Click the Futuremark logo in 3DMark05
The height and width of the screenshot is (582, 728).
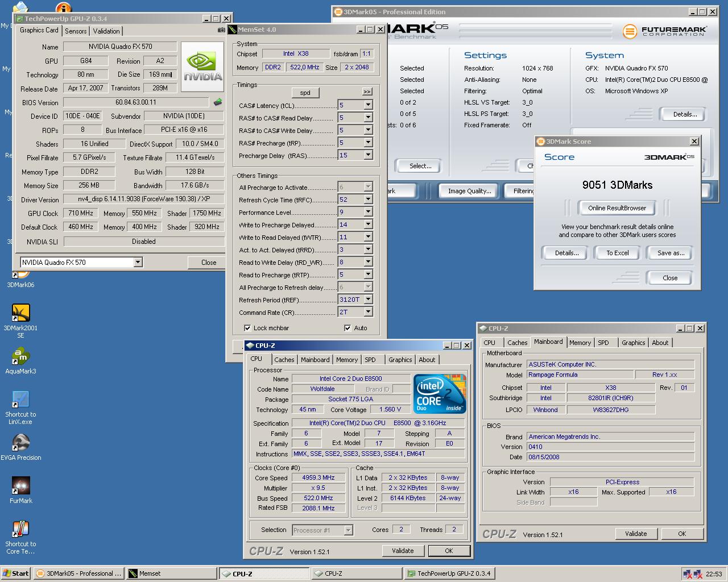click(x=664, y=31)
